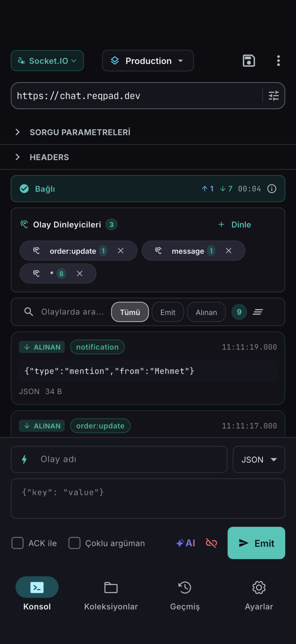This screenshot has width=296, height=644.
Task: Click the search magnifier icon
Action: tap(28, 312)
